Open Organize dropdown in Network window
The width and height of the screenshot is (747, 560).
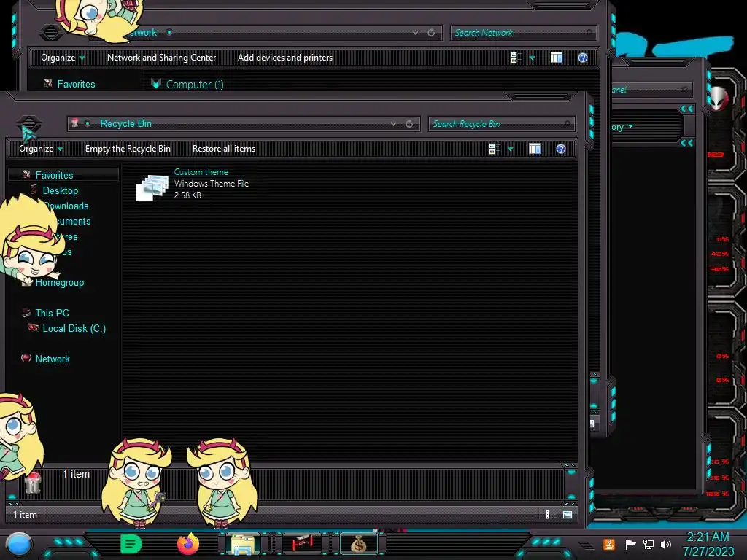[x=63, y=58]
